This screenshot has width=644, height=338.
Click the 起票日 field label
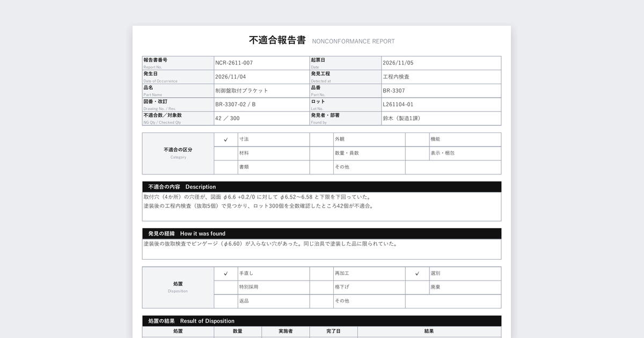coord(318,60)
